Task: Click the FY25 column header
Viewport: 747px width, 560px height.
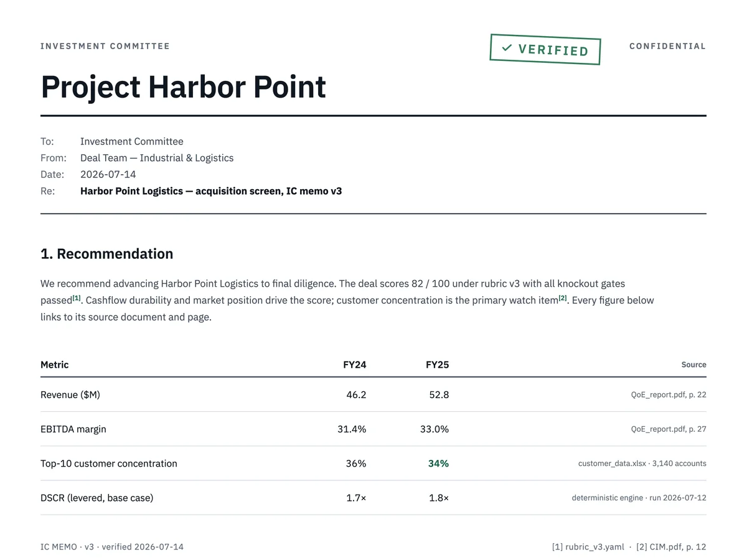Action: click(x=437, y=365)
